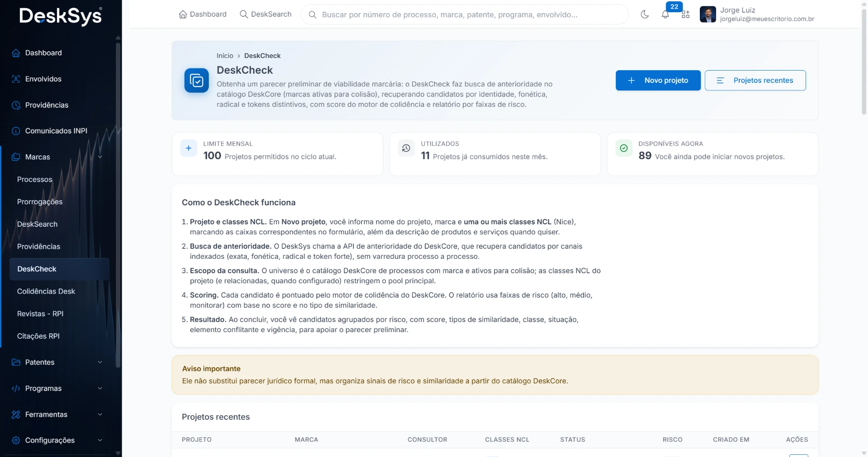Click the Dashboard home icon in sidebar
The image size is (868, 457).
[x=16, y=53]
